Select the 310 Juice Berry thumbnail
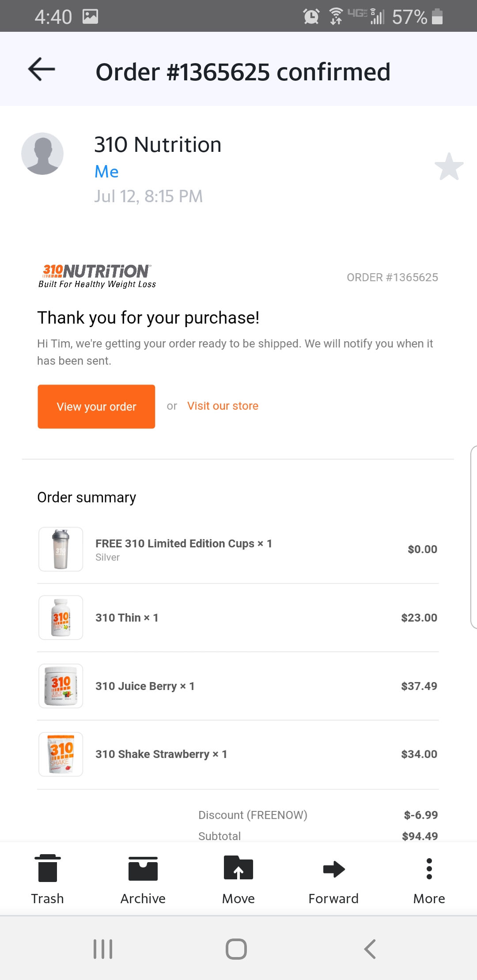Viewport: 477px width, 980px height. coord(61,686)
